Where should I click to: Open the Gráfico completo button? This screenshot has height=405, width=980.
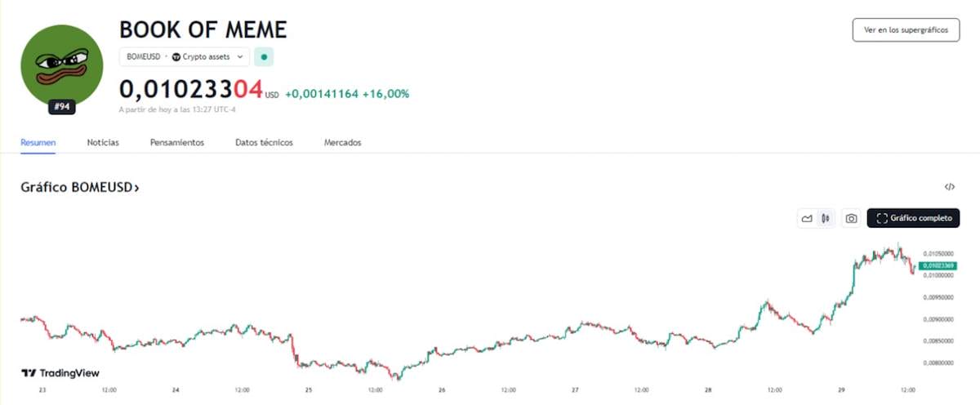click(x=913, y=218)
